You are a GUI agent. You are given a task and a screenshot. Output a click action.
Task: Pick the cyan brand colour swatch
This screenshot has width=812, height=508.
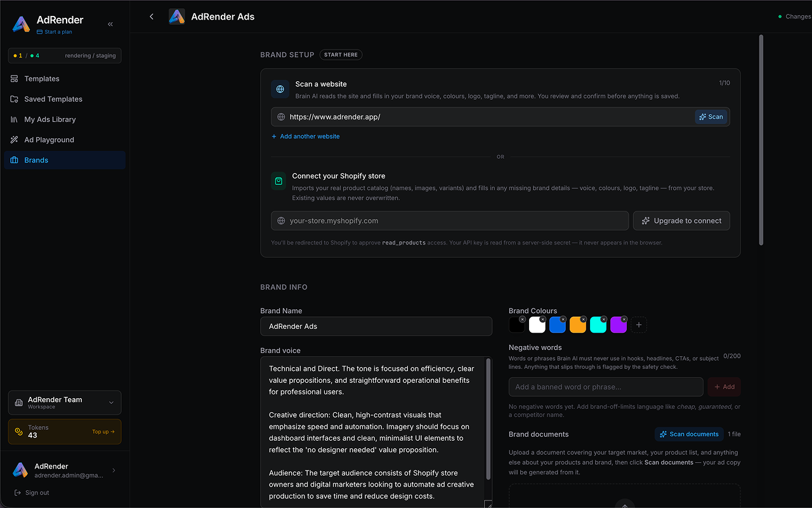click(598, 326)
